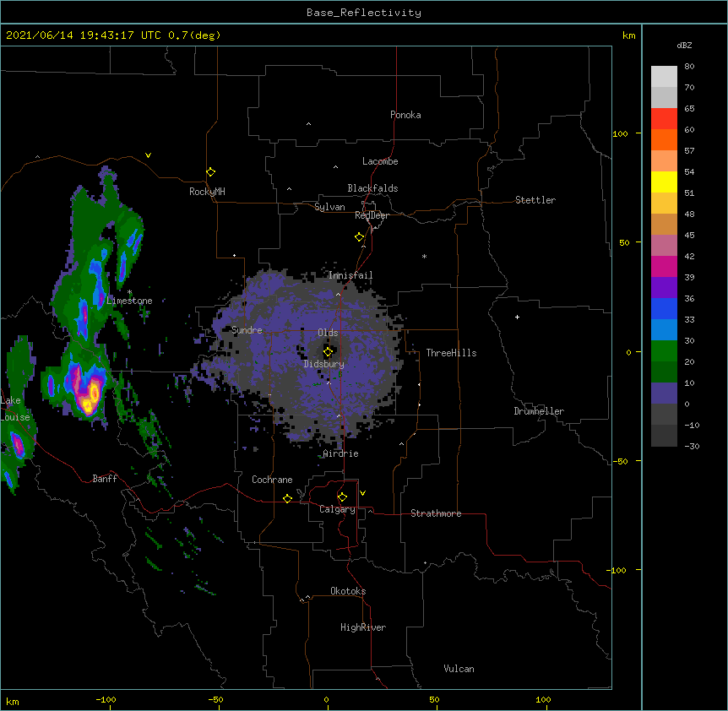The height and width of the screenshot is (711, 728).
Task: Click the yellow V marker northwest of RockyMH
Action: tap(148, 155)
